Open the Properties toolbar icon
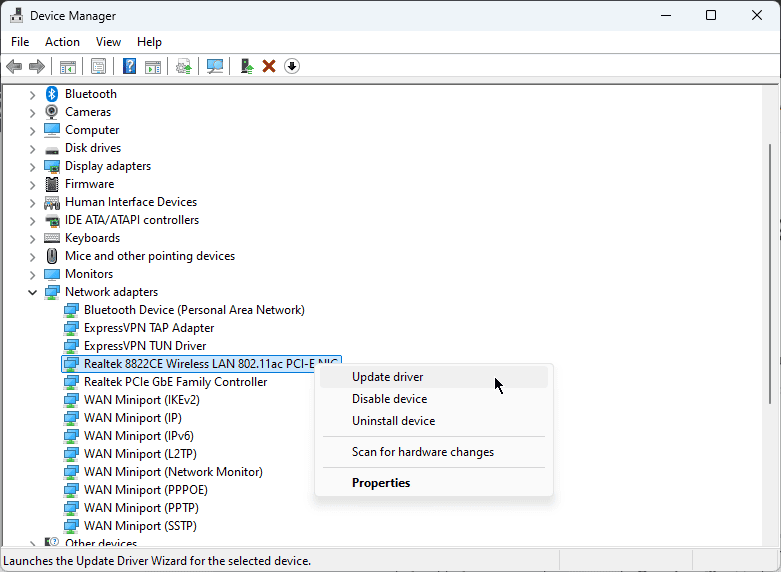The height and width of the screenshot is (572, 781). (98, 66)
